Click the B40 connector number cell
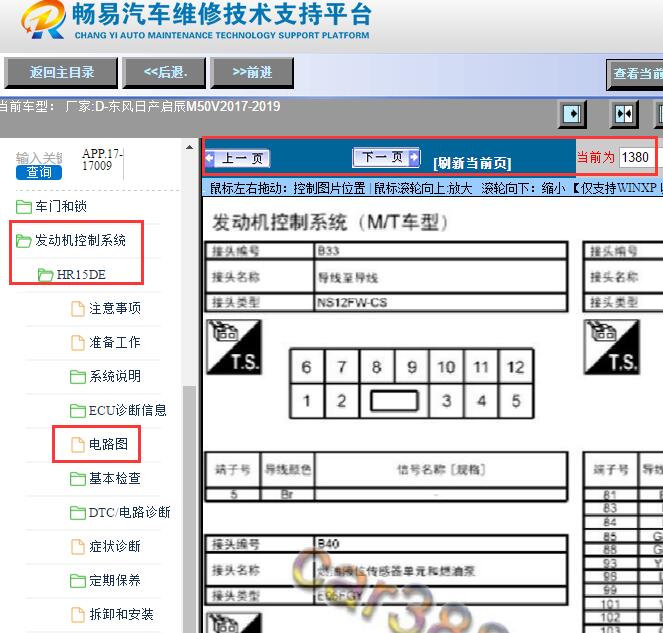Screen dimensions: 663x633 tap(440, 544)
